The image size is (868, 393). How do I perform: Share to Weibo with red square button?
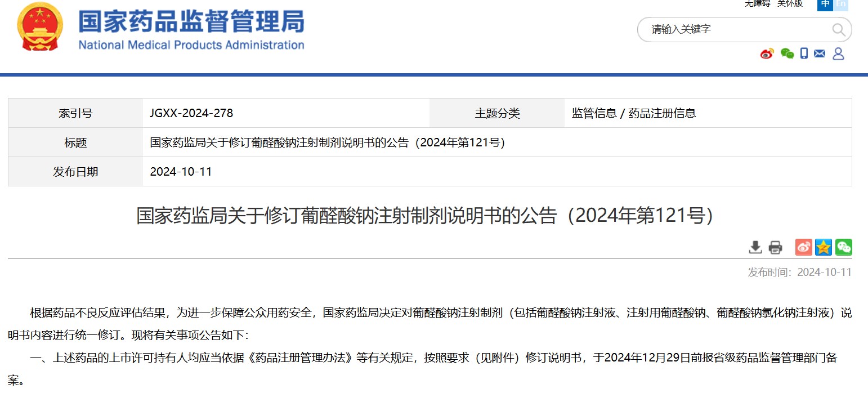[803, 247]
